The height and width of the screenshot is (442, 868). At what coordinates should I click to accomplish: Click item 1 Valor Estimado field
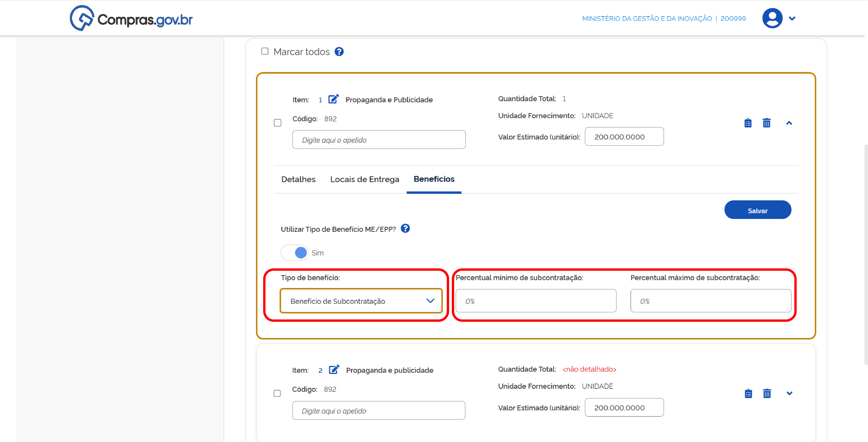[x=624, y=137]
